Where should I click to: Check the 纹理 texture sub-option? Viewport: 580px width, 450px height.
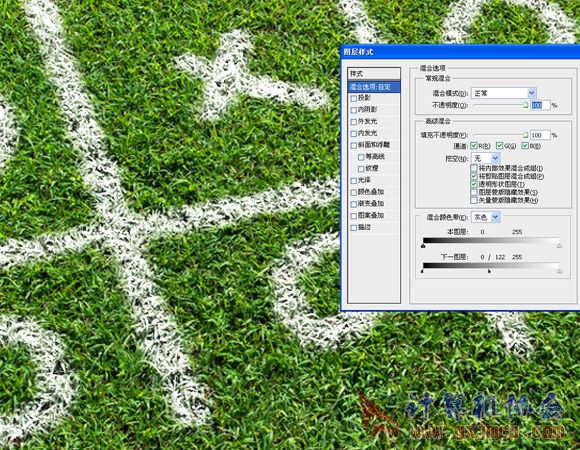coord(361,169)
